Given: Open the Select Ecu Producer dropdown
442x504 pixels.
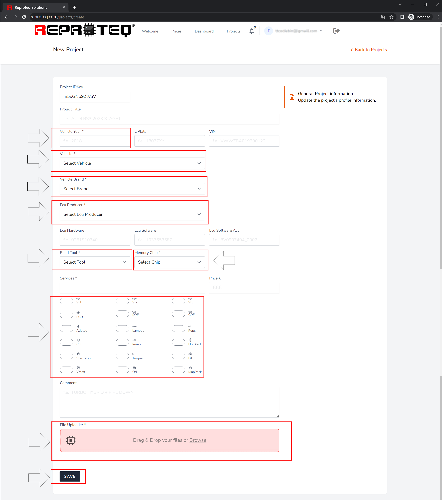Looking at the screenshot, I should (x=132, y=214).
